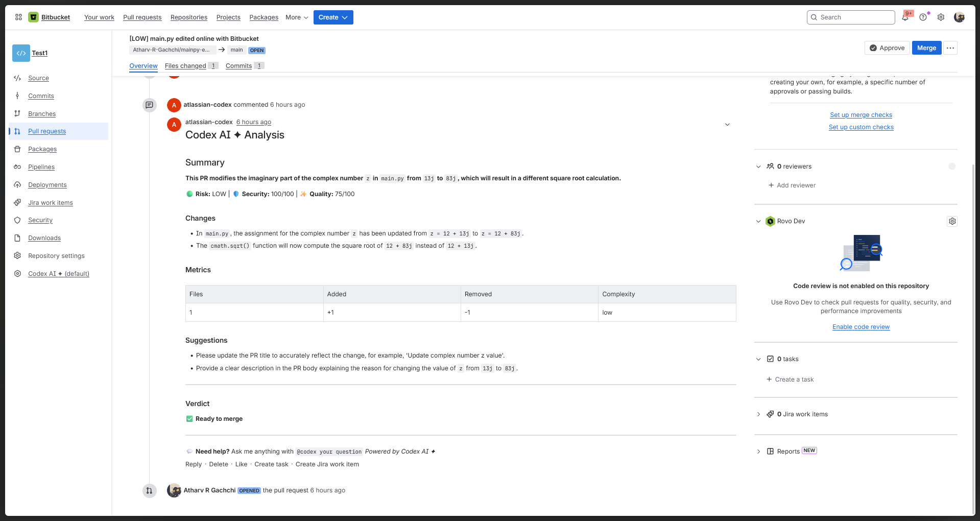This screenshot has height=521, width=980.
Task: Collapse the 0 reviewers section
Action: coord(758,167)
